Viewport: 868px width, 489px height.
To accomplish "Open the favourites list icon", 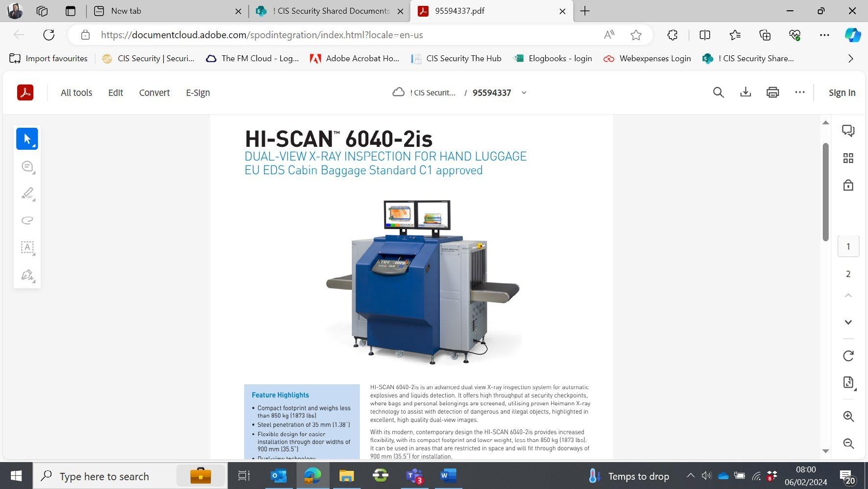I will pyautogui.click(x=735, y=35).
